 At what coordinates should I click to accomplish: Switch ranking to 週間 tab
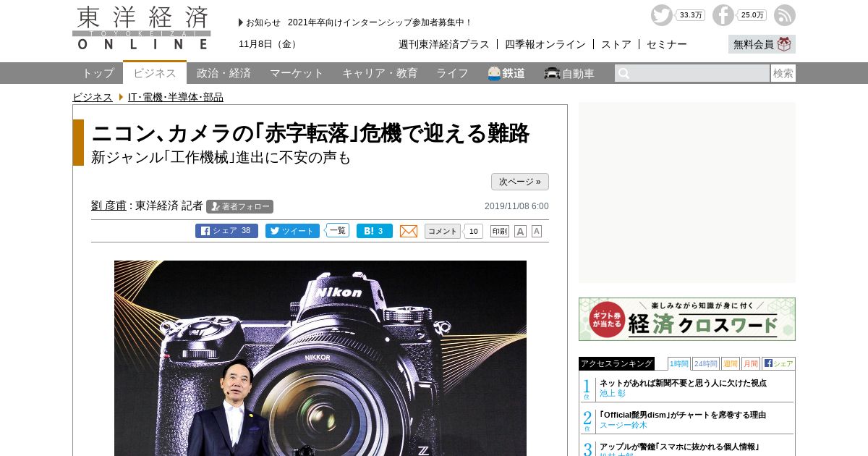tap(730, 363)
